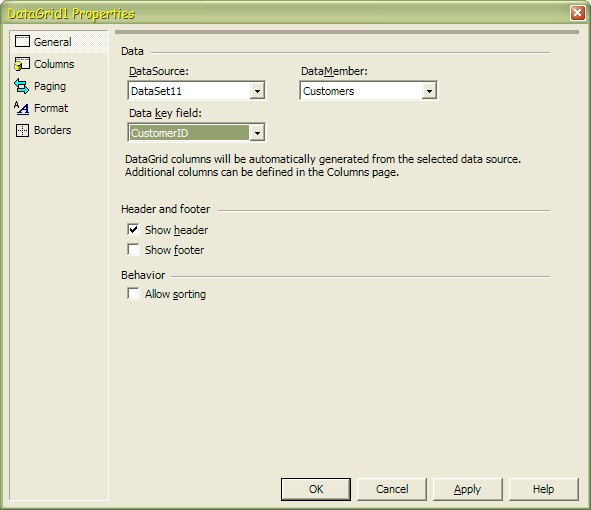Open the Columns page label
The image size is (591, 510).
pyautogui.click(x=54, y=64)
